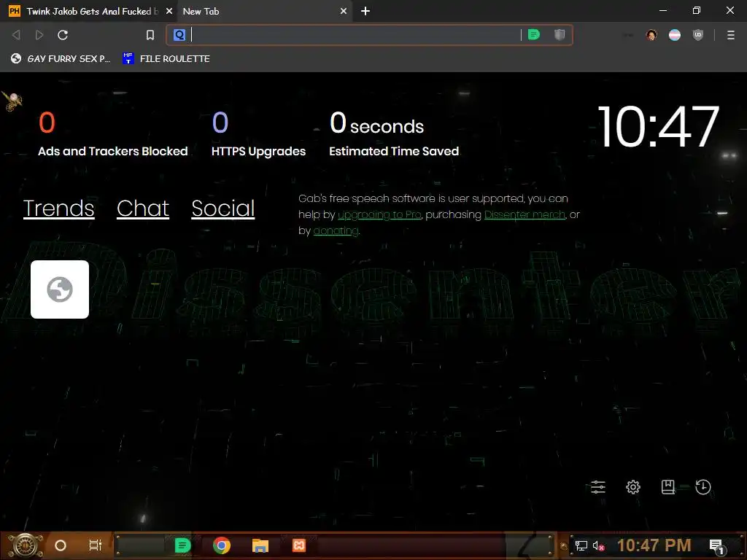Open the FILE ROULETTE bookmark
This screenshot has width=747, height=560.
[x=166, y=58]
